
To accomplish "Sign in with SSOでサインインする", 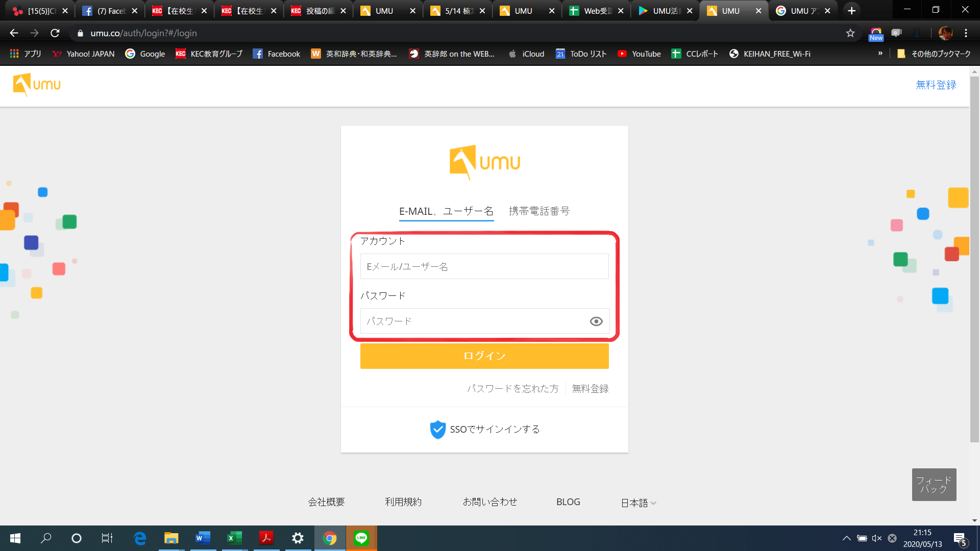I will point(484,430).
